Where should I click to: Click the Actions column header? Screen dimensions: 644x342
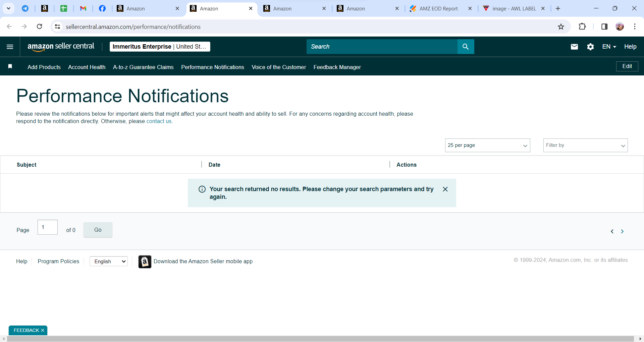click(x=407, y=165)
